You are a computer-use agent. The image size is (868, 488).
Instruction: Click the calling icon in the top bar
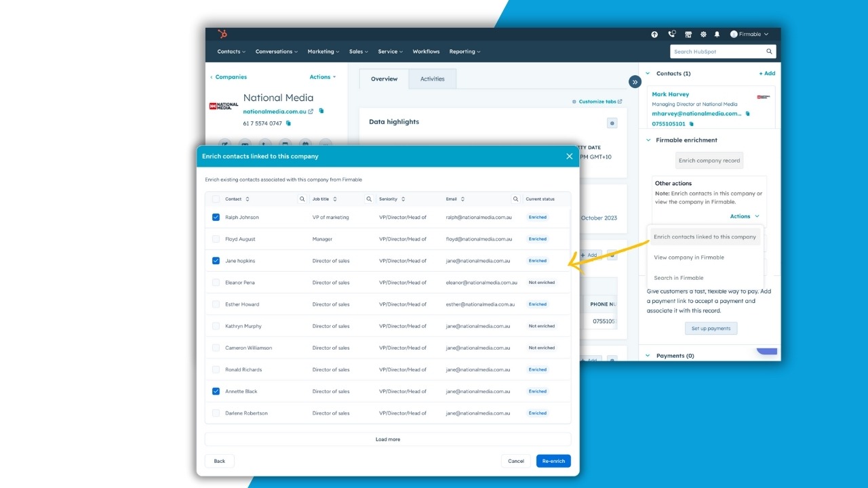tap(671, 34)
